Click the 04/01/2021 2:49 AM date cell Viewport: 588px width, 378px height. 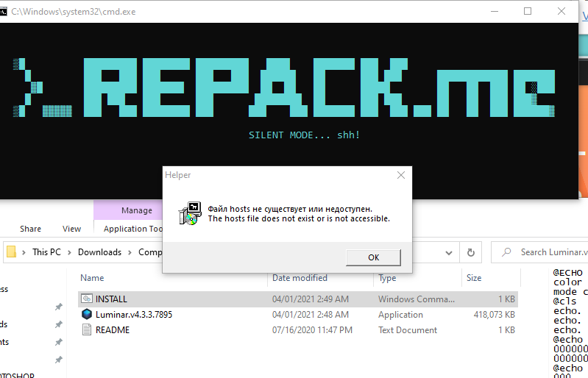click(311, 299)
